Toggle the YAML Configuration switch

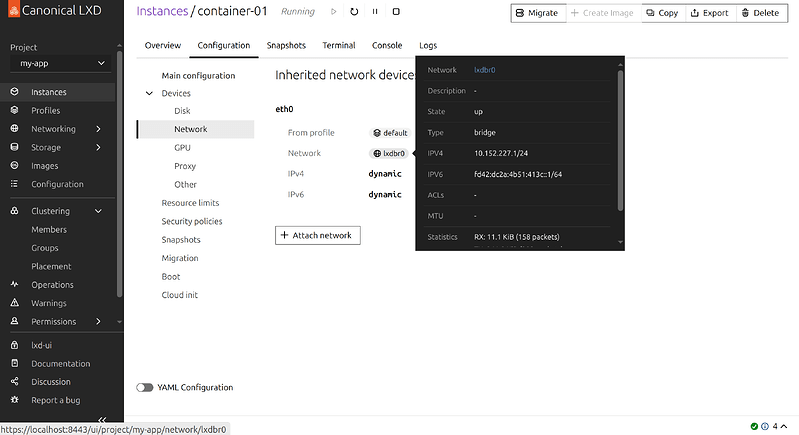[146, 387]
